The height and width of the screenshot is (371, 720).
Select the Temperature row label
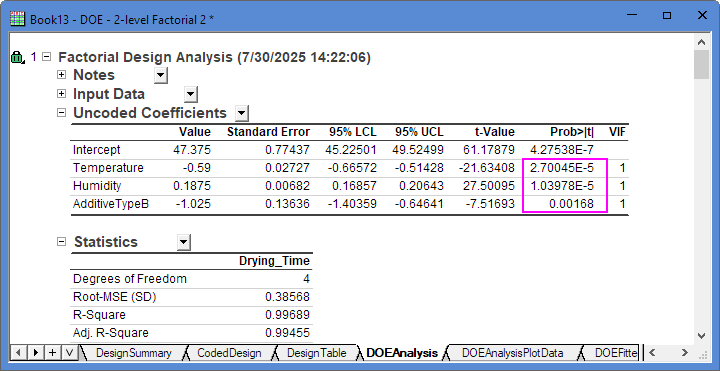tap(108, 168)
